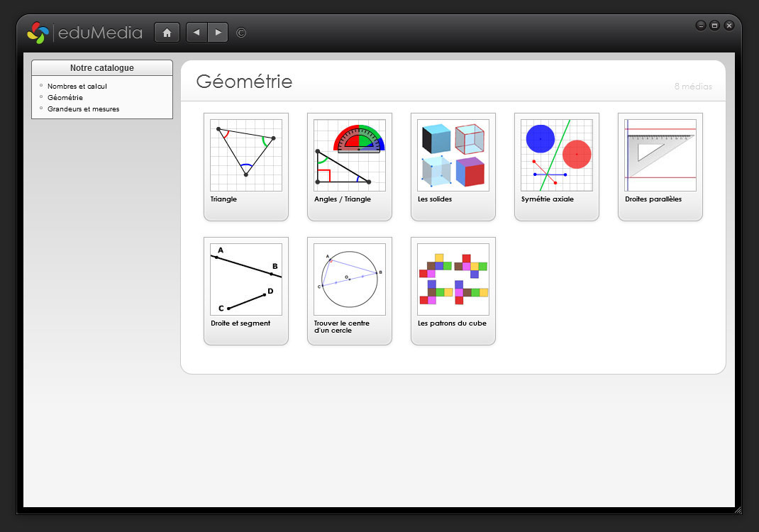The width and height of the screenshot is (759, 532).
Task: Open the Triangle media thumbnail
Action: pyautogui.click(x=245, y=155)
